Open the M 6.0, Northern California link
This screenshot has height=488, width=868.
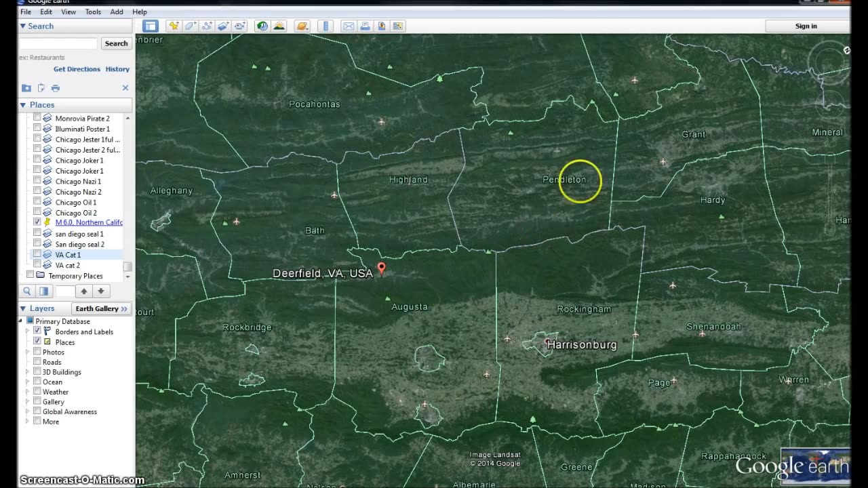coord(89,222)
